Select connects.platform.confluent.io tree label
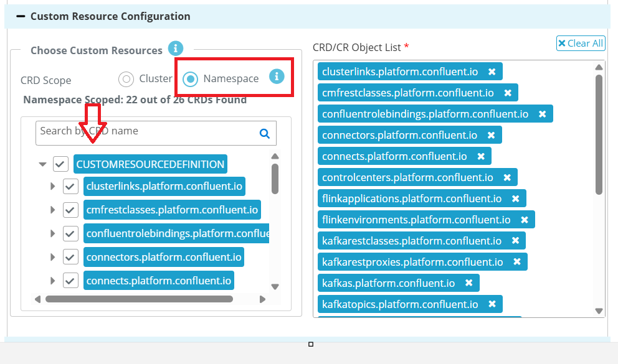This screenshot has width=618, height=364. (x=159, y=281)
